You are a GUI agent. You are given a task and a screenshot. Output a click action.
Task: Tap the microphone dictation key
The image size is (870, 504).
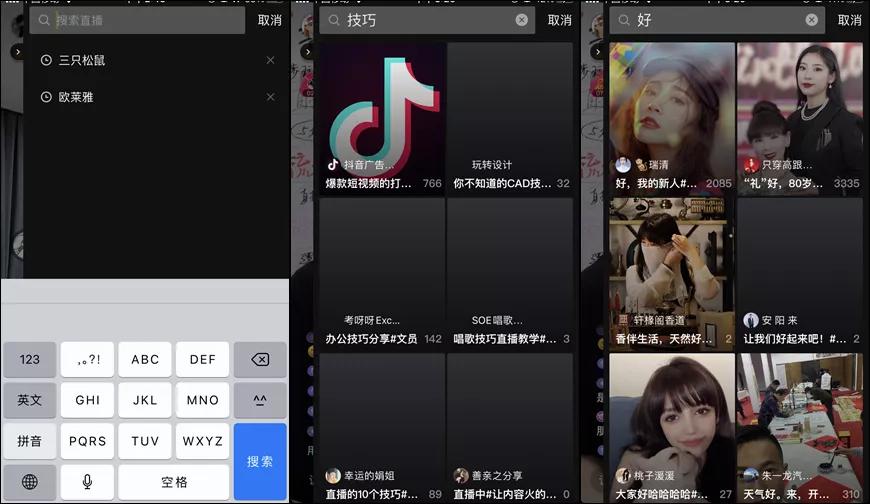87,482
